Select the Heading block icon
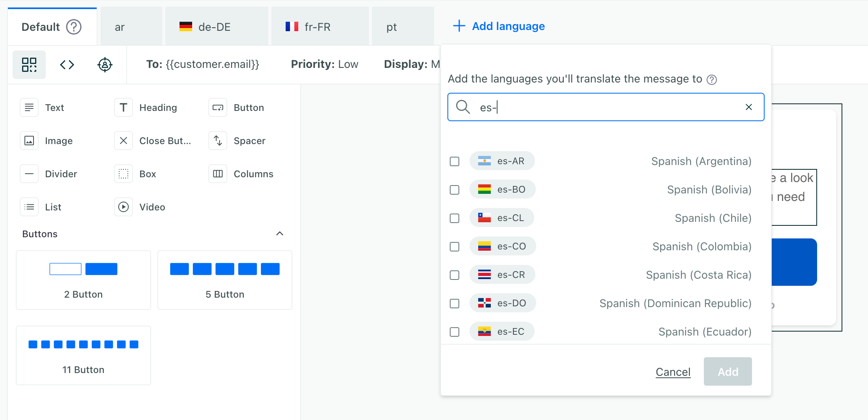The height and width of the screenshot is (420, 868). pos(123,107)
